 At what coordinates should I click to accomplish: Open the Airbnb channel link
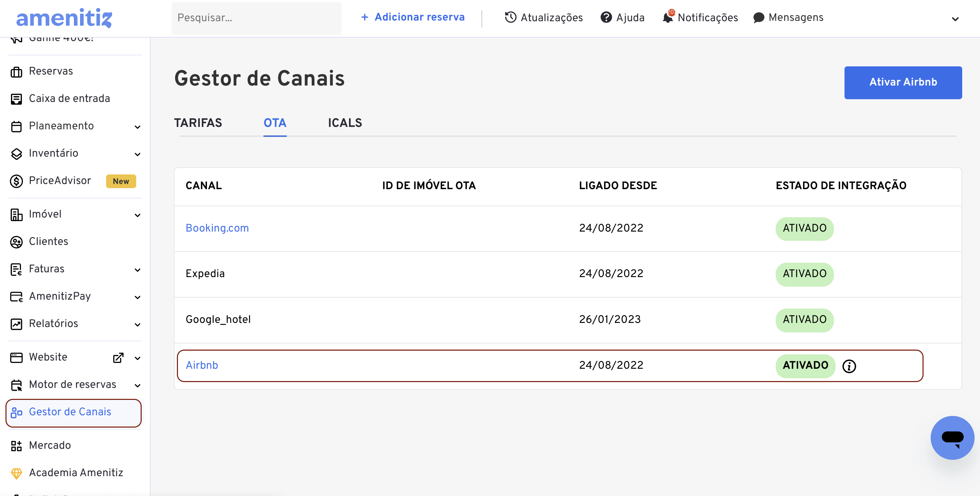click(x=202, y=366)
